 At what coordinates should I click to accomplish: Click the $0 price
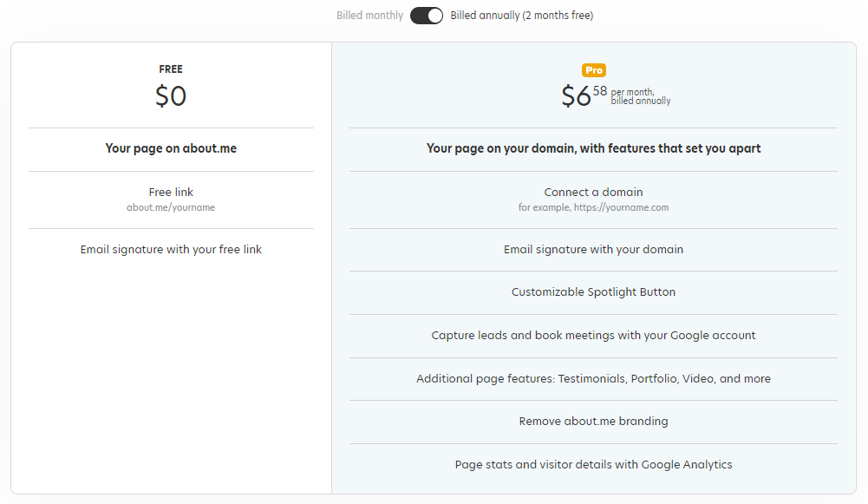click(x=171, y=95)
